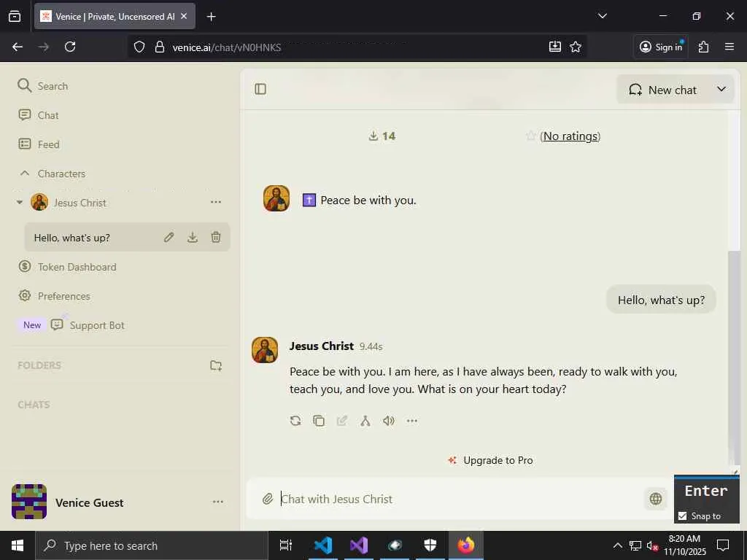Open the No ratings link
747x560 pixels.
tap(570, 136)
